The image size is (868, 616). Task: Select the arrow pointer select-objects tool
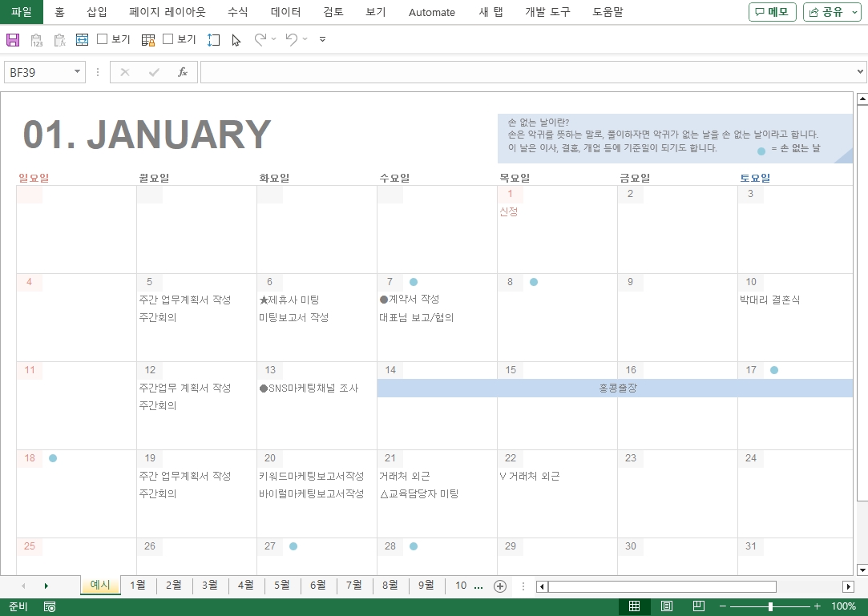pyautogui.click(x=236, y=39)
